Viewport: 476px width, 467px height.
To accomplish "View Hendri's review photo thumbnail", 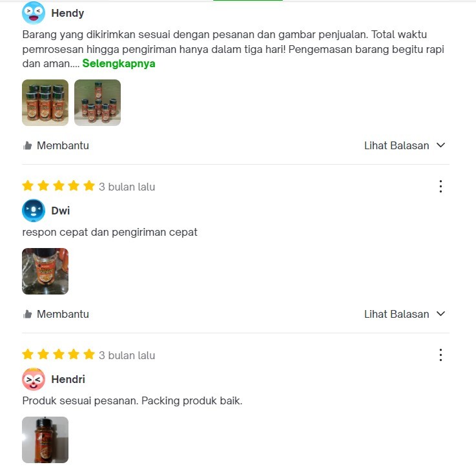I will 45,440.
